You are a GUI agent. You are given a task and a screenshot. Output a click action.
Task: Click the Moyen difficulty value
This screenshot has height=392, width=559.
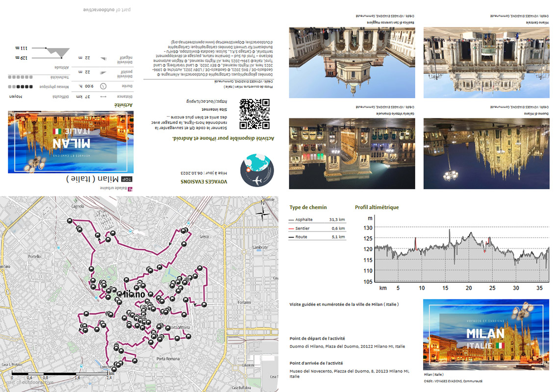[x=15, y=97]
